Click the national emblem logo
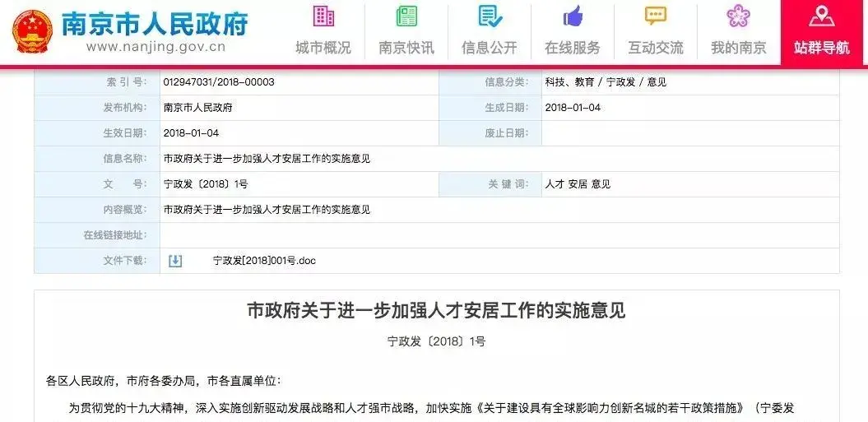 coord(32,30)
